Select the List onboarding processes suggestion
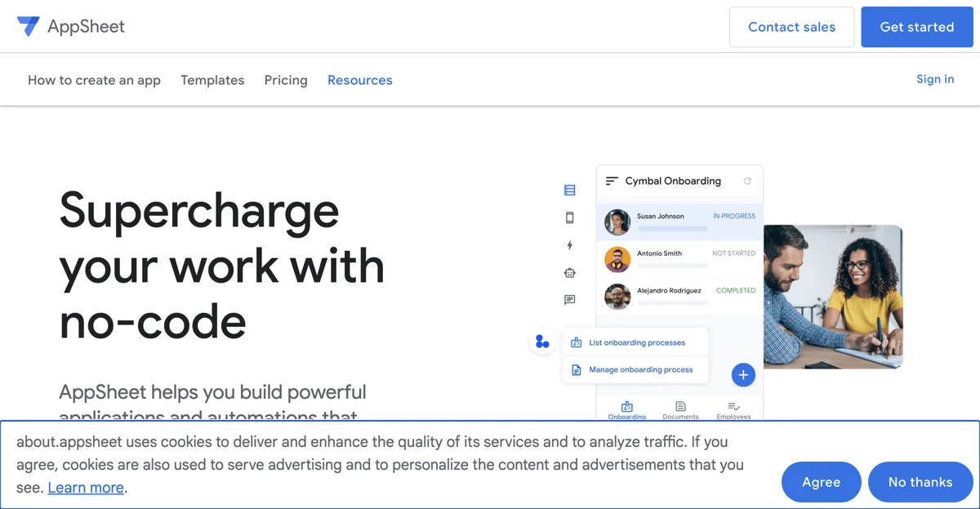This screenshot has width=980, height=509. (637, 343)
